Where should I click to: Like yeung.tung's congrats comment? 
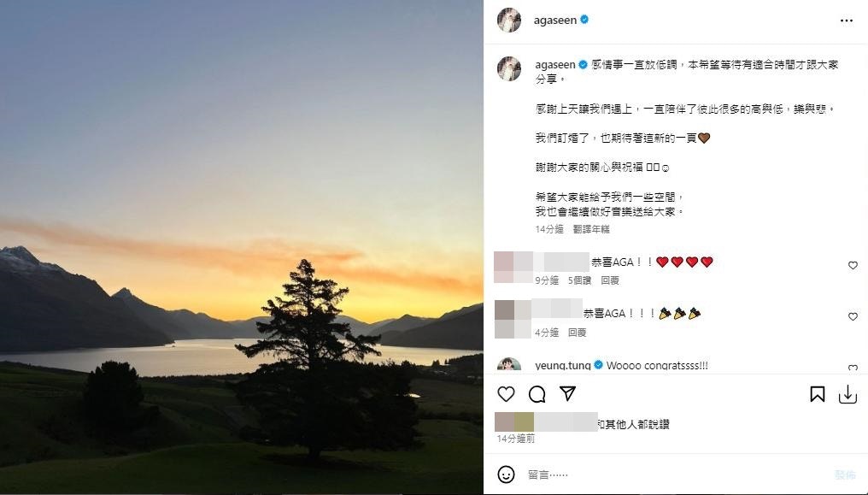[853, 368]
